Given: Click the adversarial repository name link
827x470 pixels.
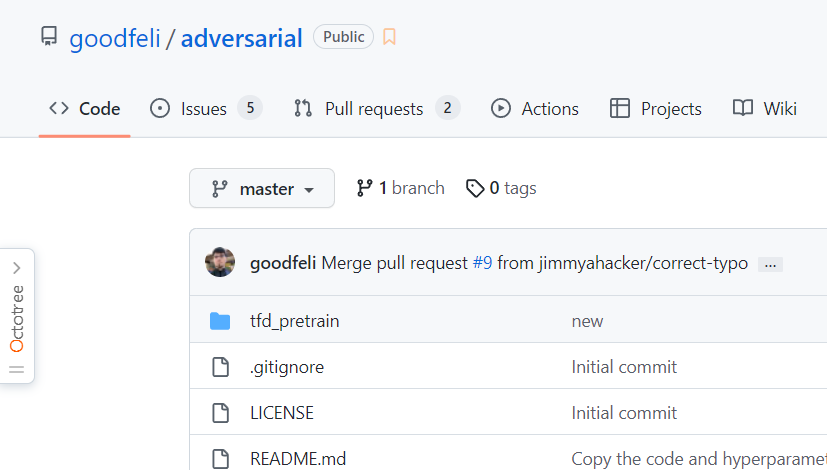Looking at the screenshot, I should [x=241, y=39].
